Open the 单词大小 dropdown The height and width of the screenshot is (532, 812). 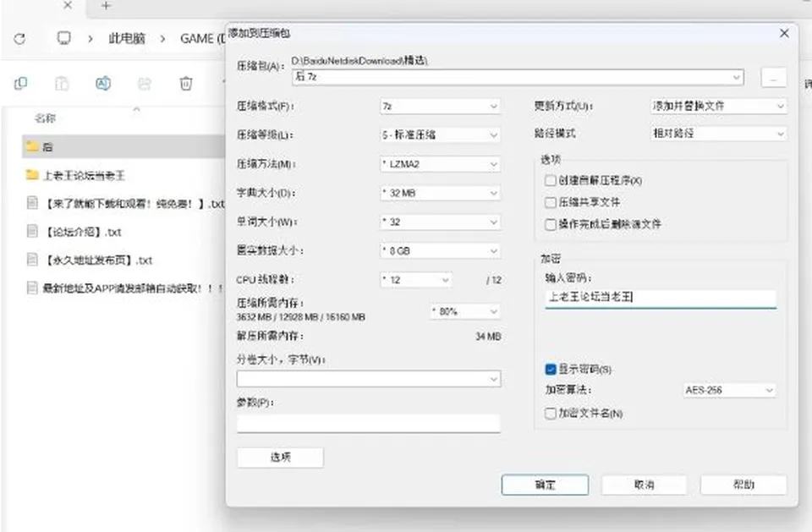[440, 222]
